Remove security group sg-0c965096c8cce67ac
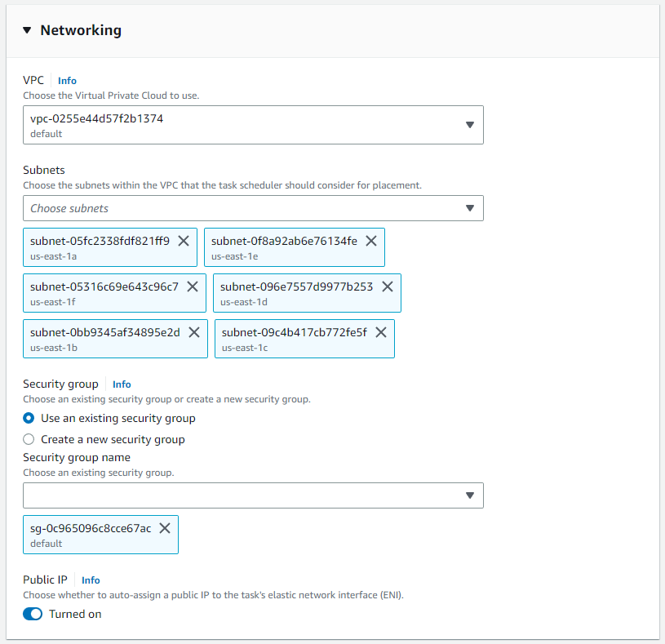 pos(165,528)
